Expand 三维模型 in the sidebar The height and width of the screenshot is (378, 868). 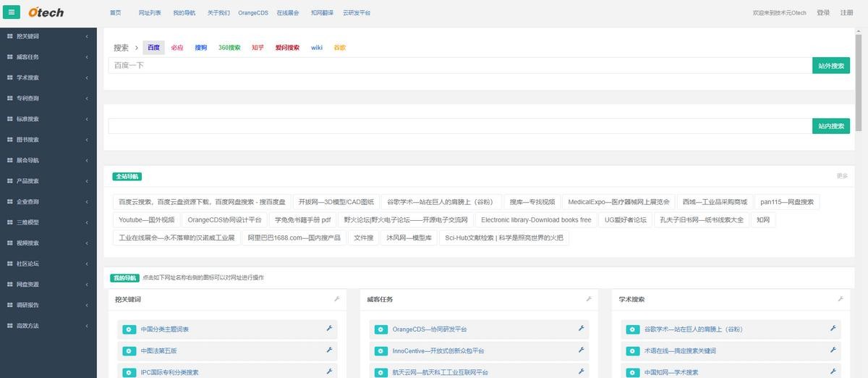pyautogui.click(x=48, y=222)
